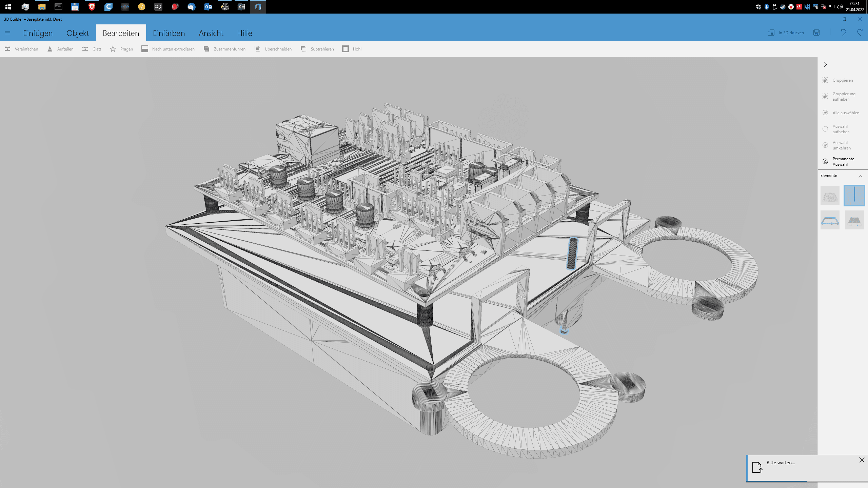Click the Subtrahieren subtract tool
This screenshot has height=488, width=868.
[x=317, y=49]
